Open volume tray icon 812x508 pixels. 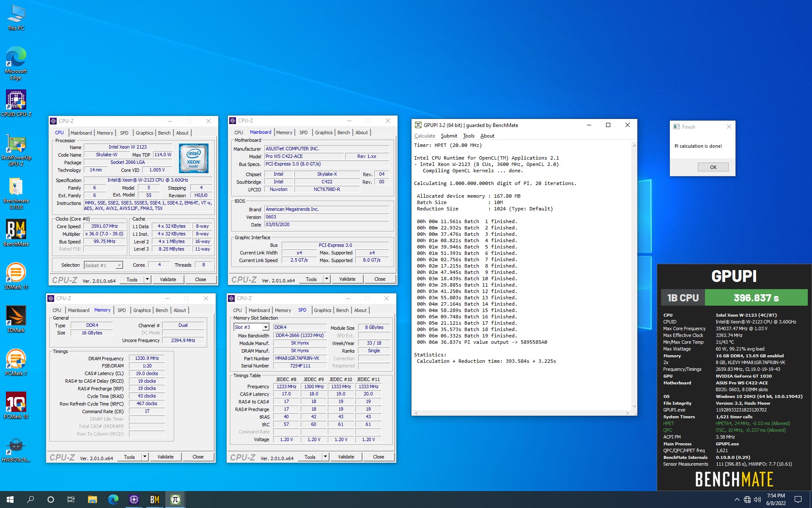tap(757, 500)
